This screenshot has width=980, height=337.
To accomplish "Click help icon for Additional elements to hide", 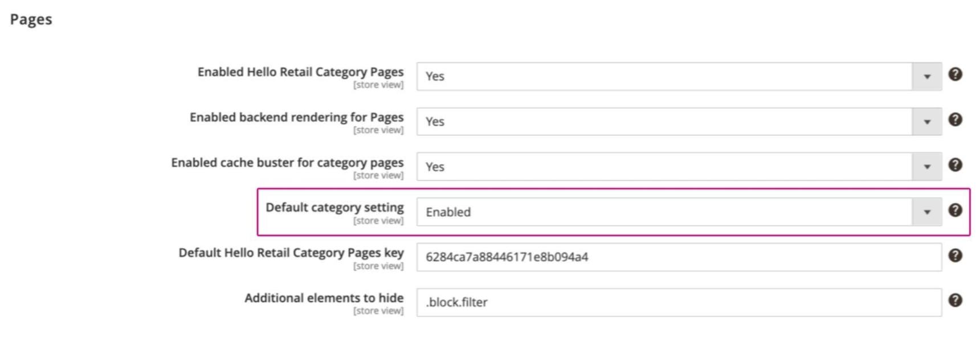I will coord(955,301).
